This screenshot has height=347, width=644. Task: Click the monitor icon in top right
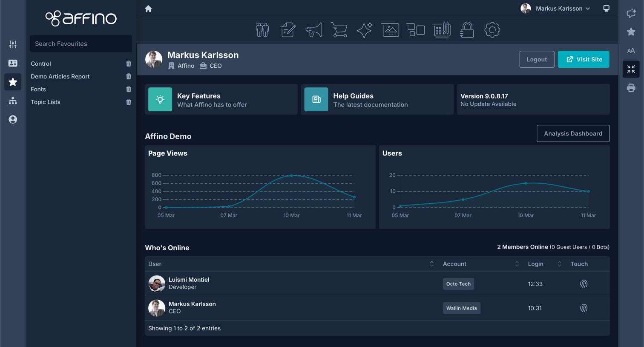606,9
